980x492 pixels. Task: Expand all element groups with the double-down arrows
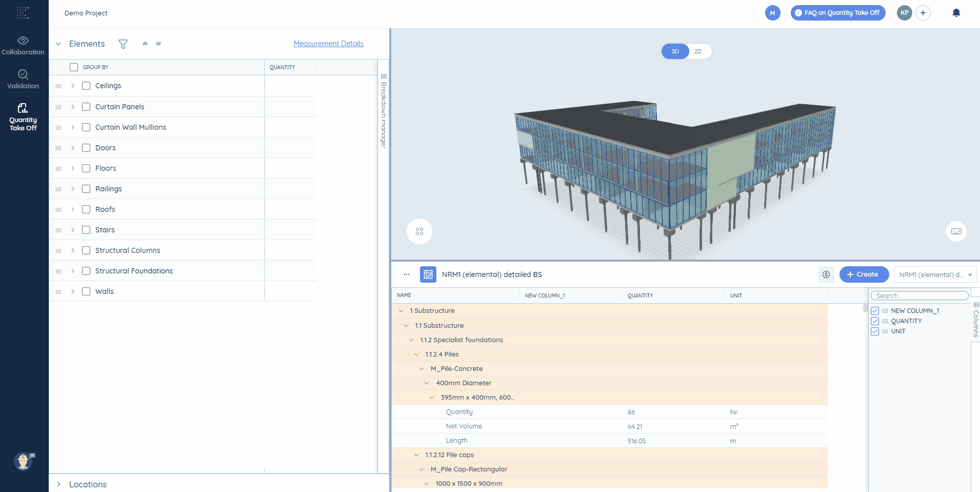tap(158, 44)
